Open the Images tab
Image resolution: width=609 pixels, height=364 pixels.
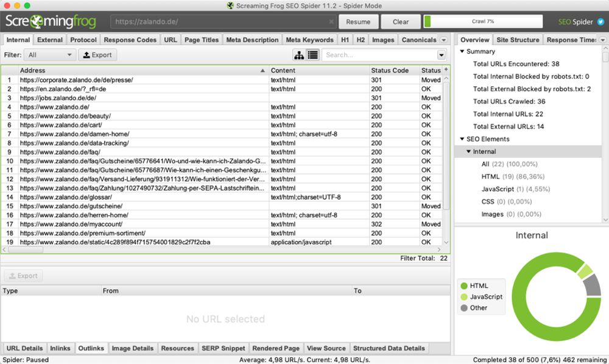pos(383,40)
